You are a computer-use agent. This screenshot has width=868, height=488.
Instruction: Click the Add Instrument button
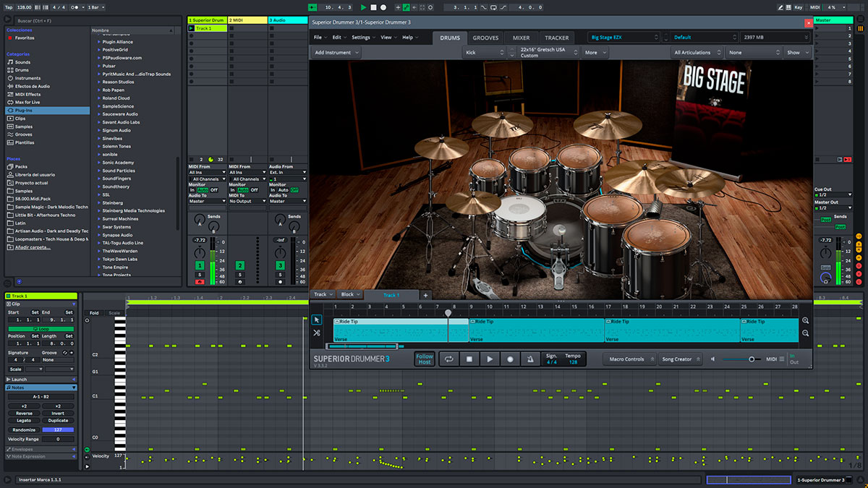(336, 53)
